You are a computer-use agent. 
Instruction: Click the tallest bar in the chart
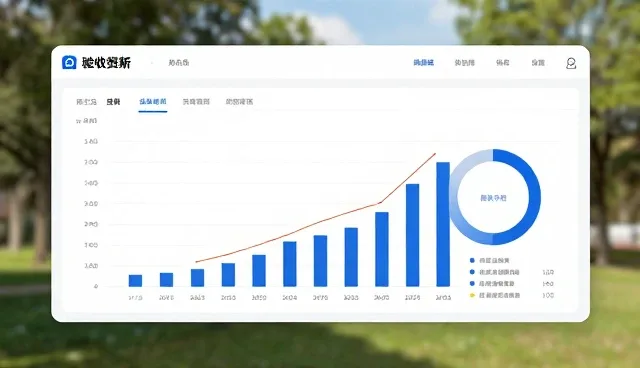click(x=443, y=224)
